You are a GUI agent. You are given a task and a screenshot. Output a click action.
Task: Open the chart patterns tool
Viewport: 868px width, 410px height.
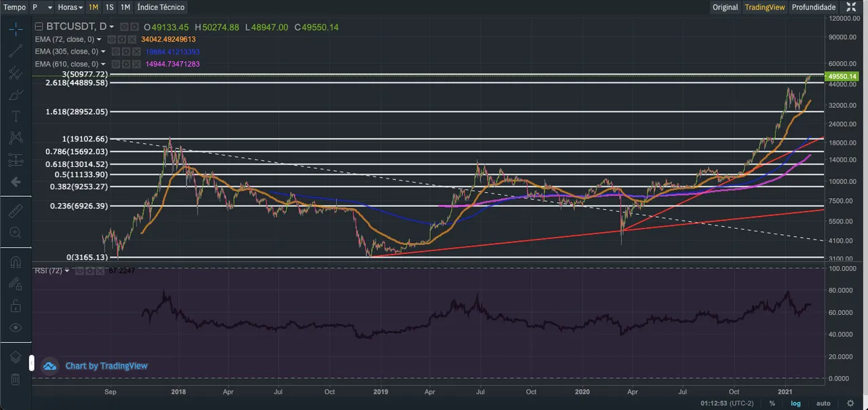(16, 138)
